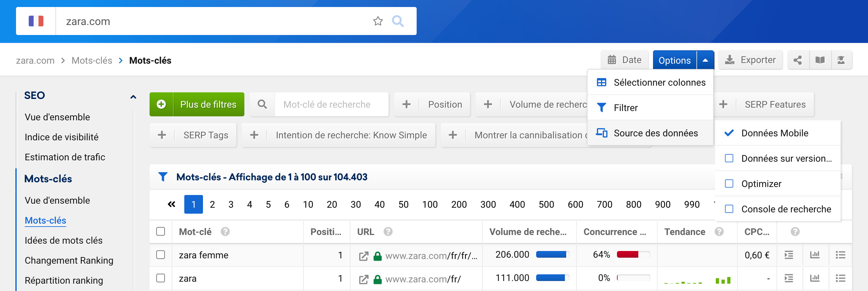Click the Options button
The height and width of the screenshot is (291, 868).
674,60
